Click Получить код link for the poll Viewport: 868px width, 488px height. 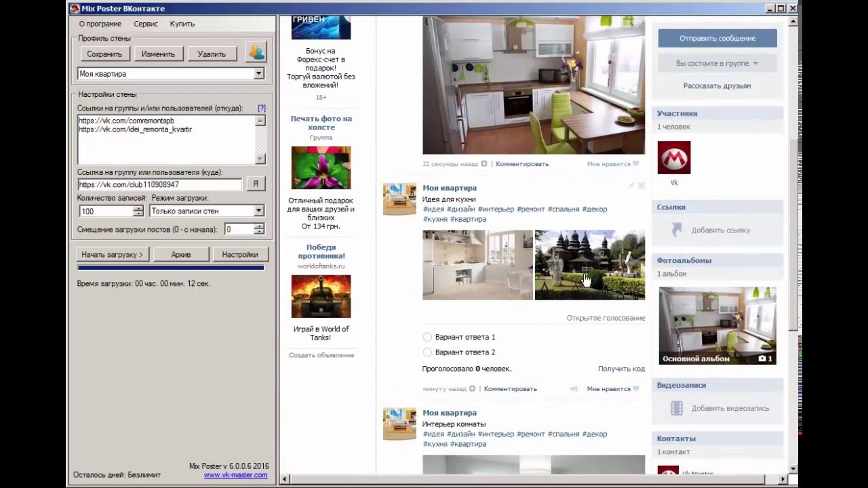pyautogui.click(x=621, y=369)
